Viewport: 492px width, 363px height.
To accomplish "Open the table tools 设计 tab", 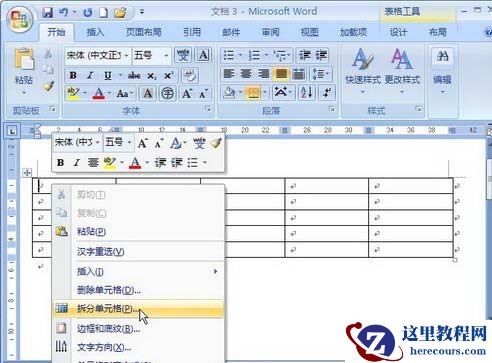I will 398,32.
